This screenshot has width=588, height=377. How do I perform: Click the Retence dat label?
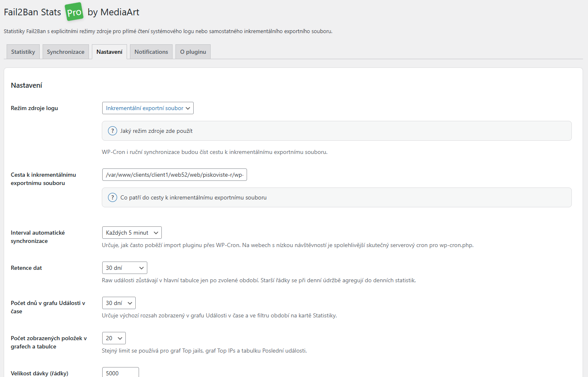(26, 268)
